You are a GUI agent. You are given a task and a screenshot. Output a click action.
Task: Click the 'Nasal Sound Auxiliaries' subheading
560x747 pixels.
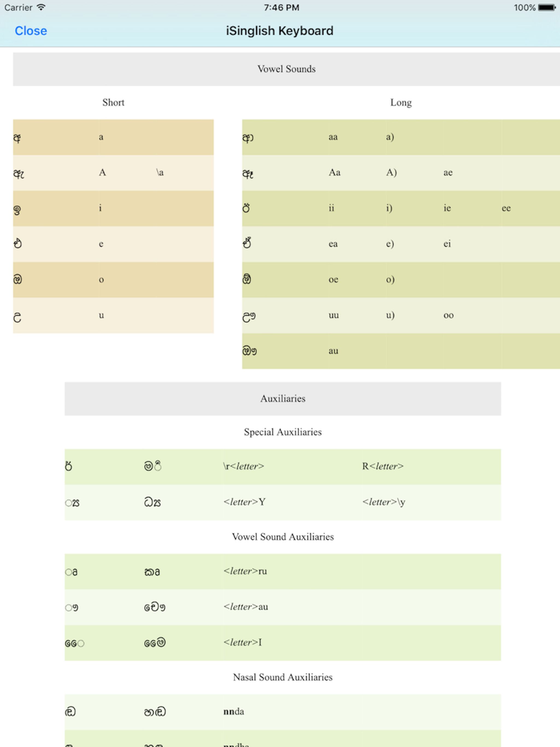283,677
